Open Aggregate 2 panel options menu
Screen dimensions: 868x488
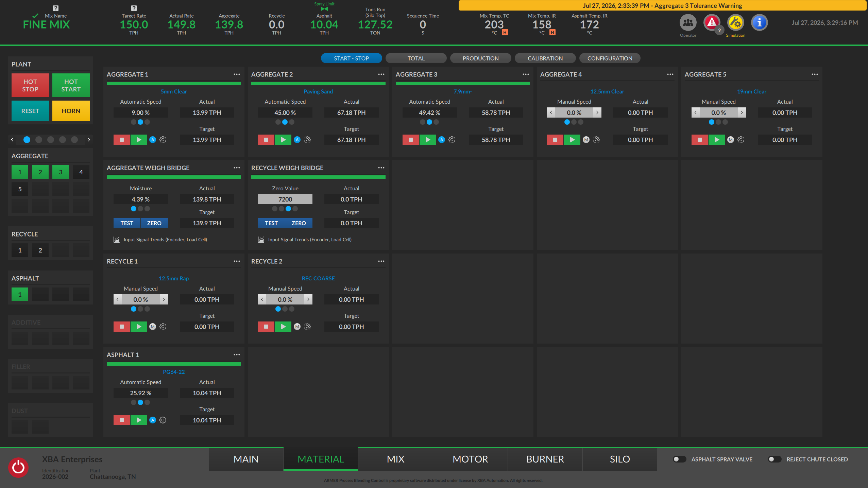pos(381,74)
